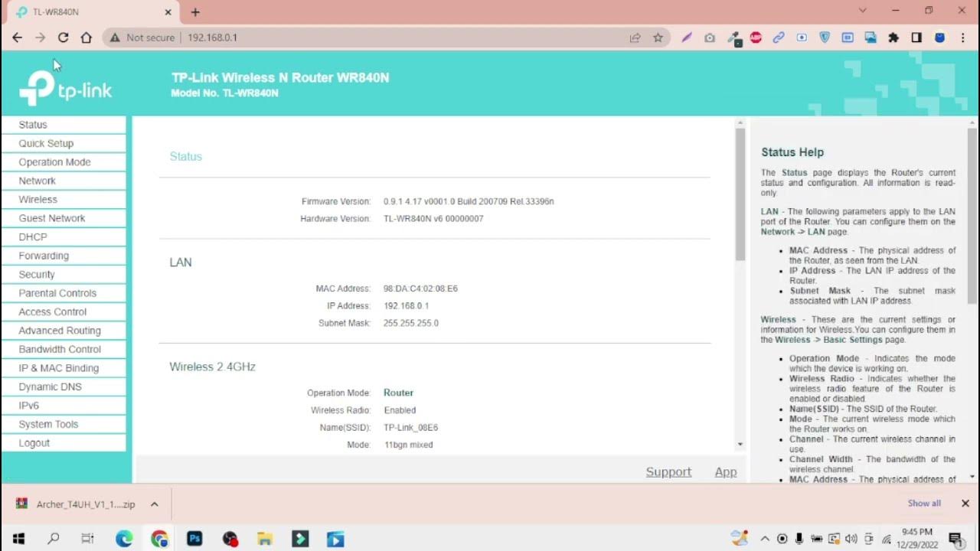Viewport: 980px width, 551px height.
Task: Click the address bar showing 192.168.0.1
Action: click(212, 37)
